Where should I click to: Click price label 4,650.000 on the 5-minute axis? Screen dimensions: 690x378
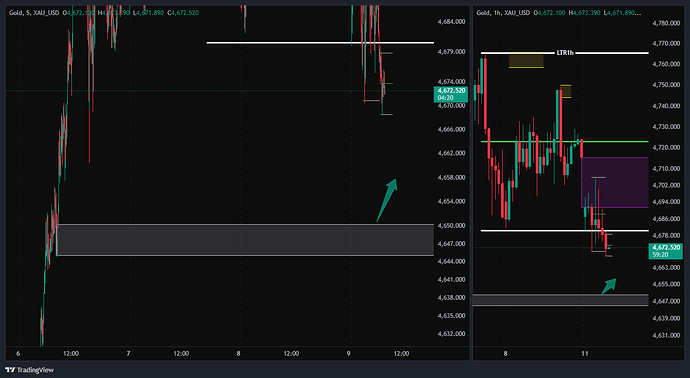451,225
